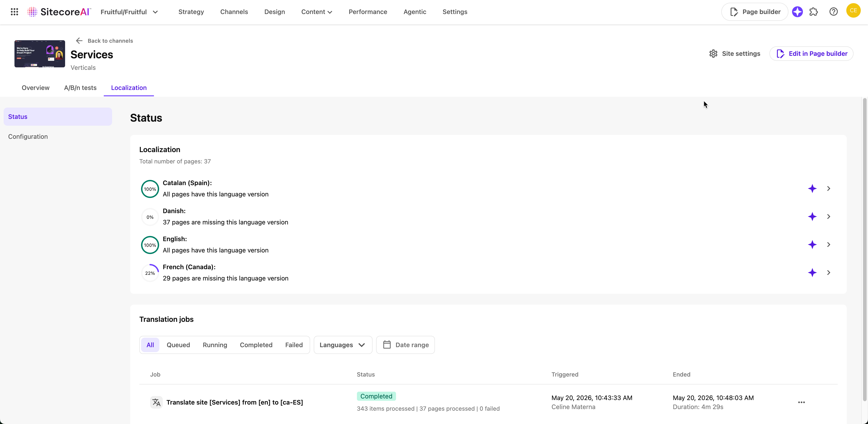Viewport: 868px width, 424px height.
Task: Click the AI translate sparkle for French (Canada)
Action: (x=812, y=272)
